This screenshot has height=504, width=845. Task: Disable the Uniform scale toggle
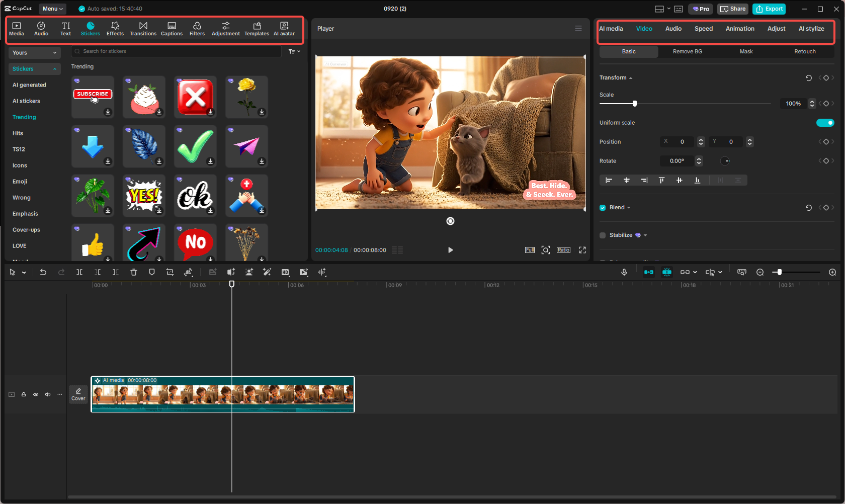point(825,122)
